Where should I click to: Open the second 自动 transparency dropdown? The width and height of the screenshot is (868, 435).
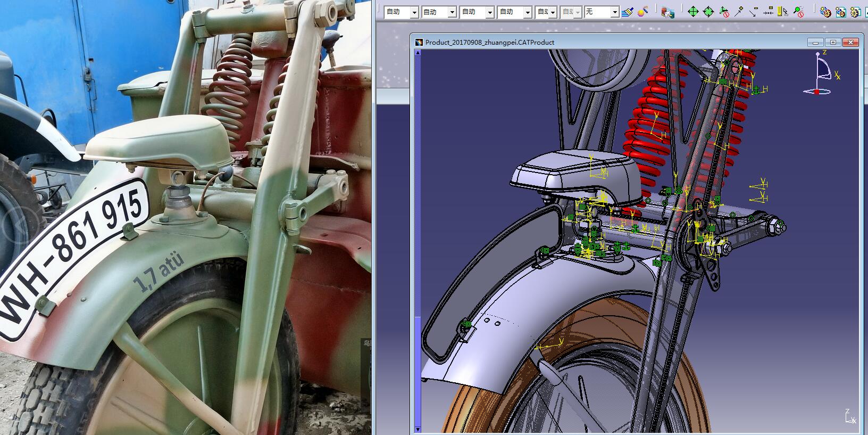pos(439,12)
